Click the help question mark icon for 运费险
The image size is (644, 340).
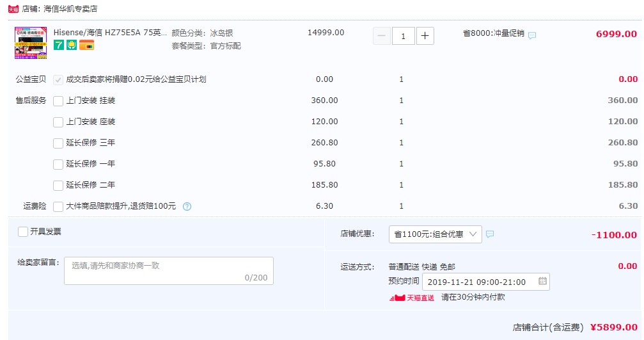[x=187, y=206]
